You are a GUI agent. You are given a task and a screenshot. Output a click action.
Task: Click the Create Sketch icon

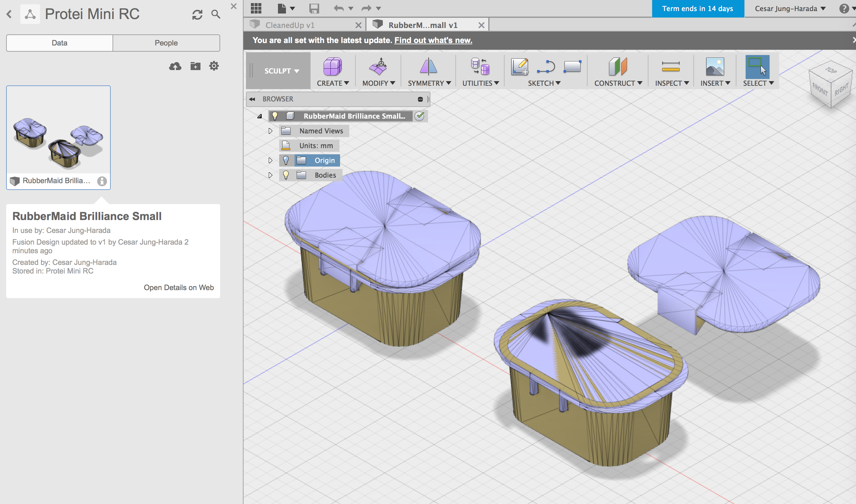tap(520, 67)
